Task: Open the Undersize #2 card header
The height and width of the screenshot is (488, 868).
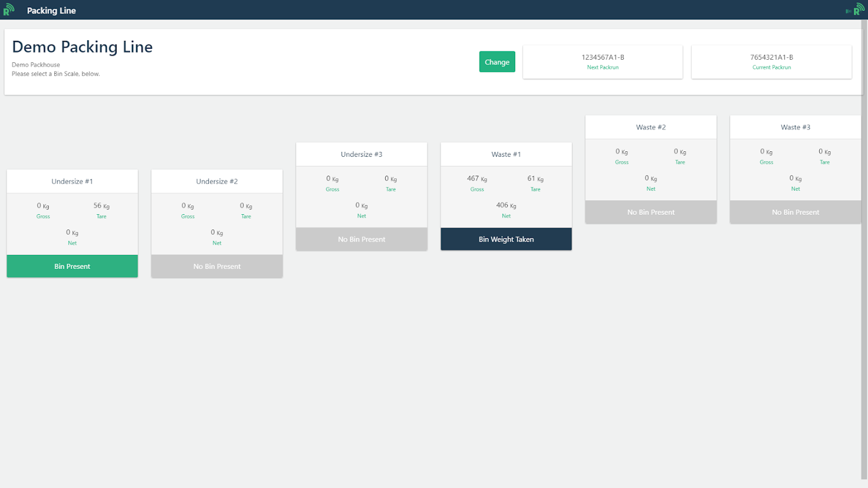Action: [217, 181]
